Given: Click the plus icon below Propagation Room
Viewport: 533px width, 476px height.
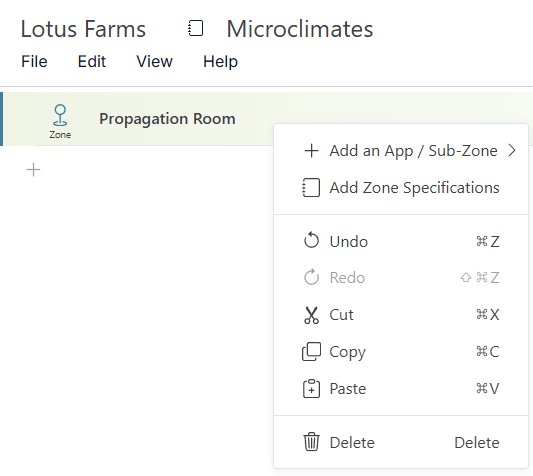Looking at the screenshot, I should (x=33, y=170).
